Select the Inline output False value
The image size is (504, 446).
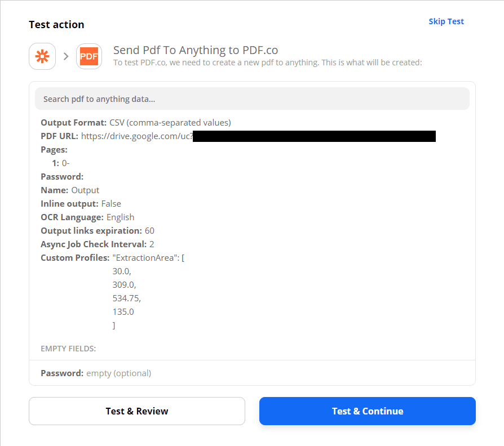click(x=111, y=204)
